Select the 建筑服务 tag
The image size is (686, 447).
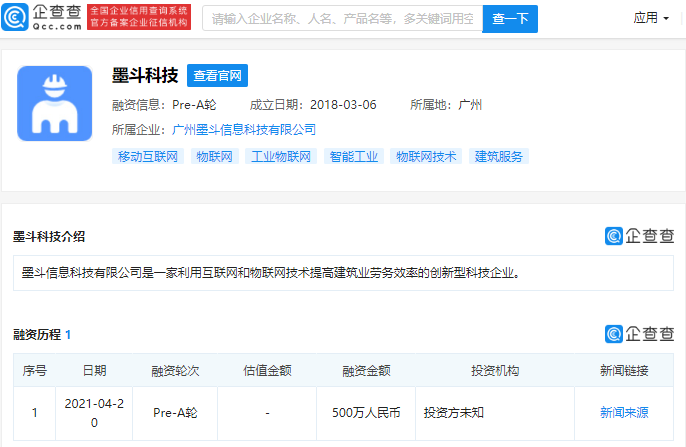(x=499, y=156)
